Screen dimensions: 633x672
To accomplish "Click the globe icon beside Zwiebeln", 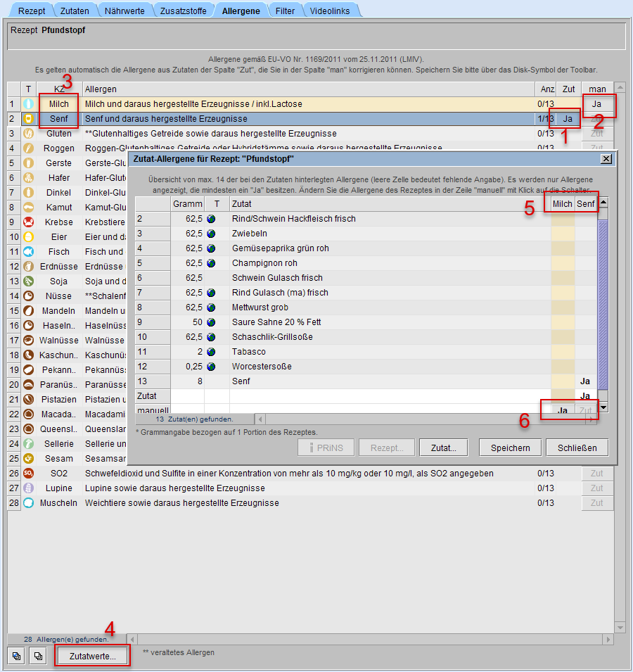I will coord(211,234).
